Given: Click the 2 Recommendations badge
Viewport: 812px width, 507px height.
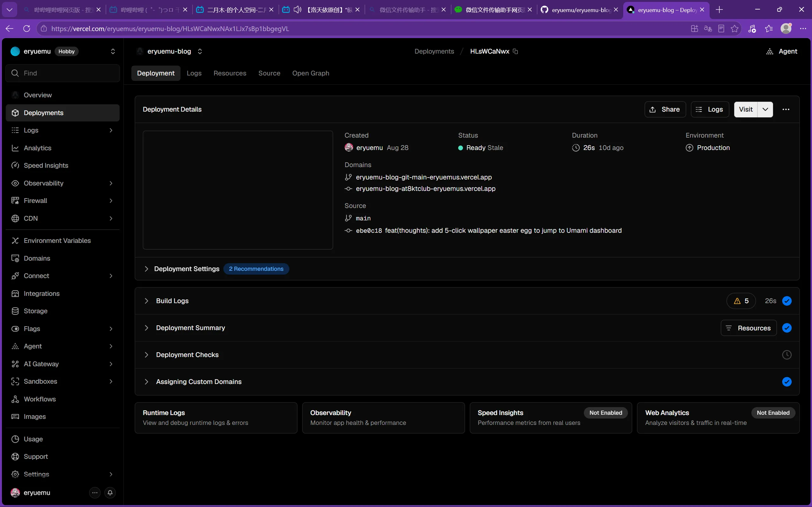Looking at the screenshot, I should (x=256, y=269).
